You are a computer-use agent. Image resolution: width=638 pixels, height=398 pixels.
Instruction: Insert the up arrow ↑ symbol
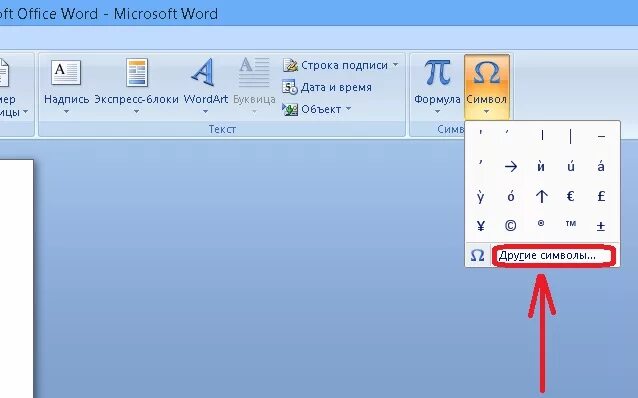(541, 196)
